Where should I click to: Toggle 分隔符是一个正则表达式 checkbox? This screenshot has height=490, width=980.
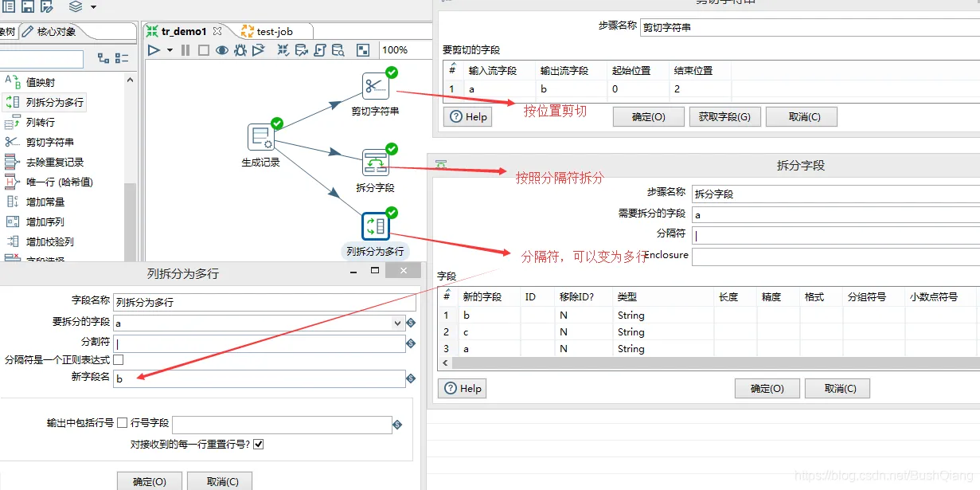point(119,360)
